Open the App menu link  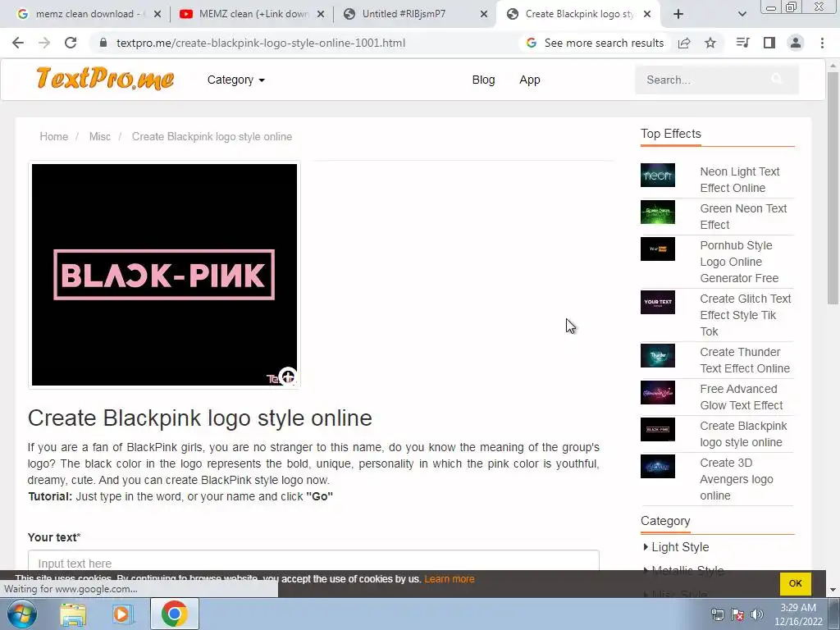[529, 80]
